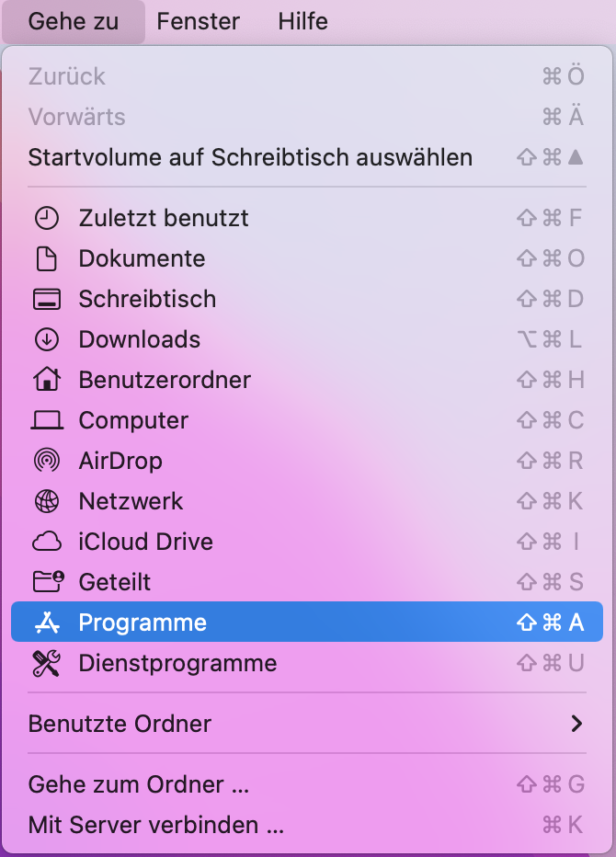Screen dimensions: 616x857
Task: Choose Programme in the menu
Action: point(143,623)
